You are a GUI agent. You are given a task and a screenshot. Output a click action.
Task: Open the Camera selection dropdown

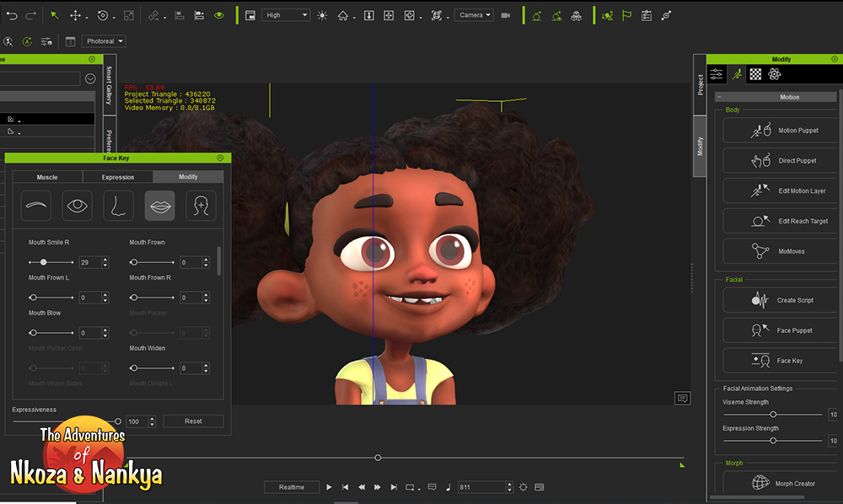coord(475,15)
